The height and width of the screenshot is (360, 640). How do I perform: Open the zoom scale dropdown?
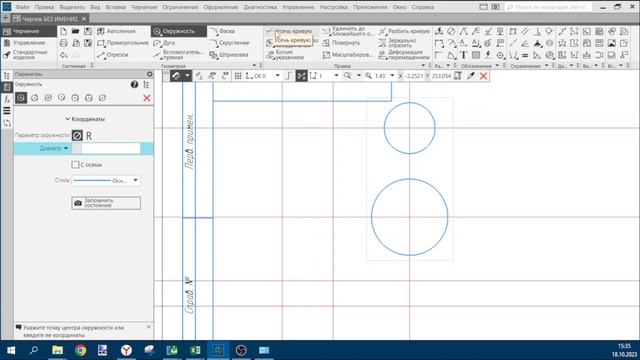click(x=392, y=76)
